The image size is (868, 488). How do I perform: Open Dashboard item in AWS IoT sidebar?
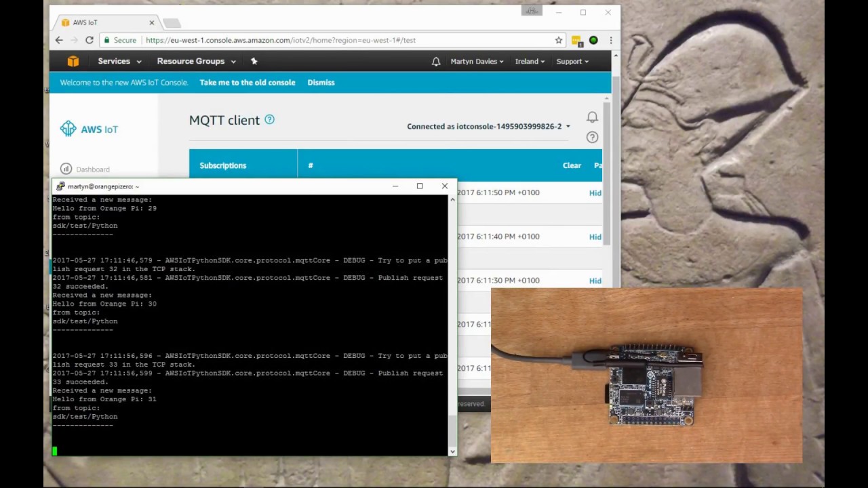pos(85,169)
